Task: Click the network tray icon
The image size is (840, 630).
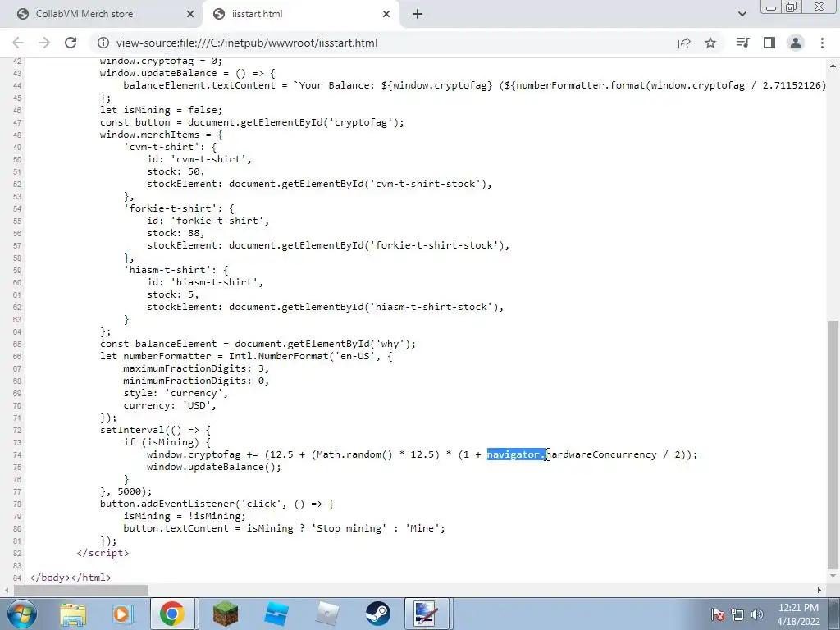Action: (x=737, y=615)
